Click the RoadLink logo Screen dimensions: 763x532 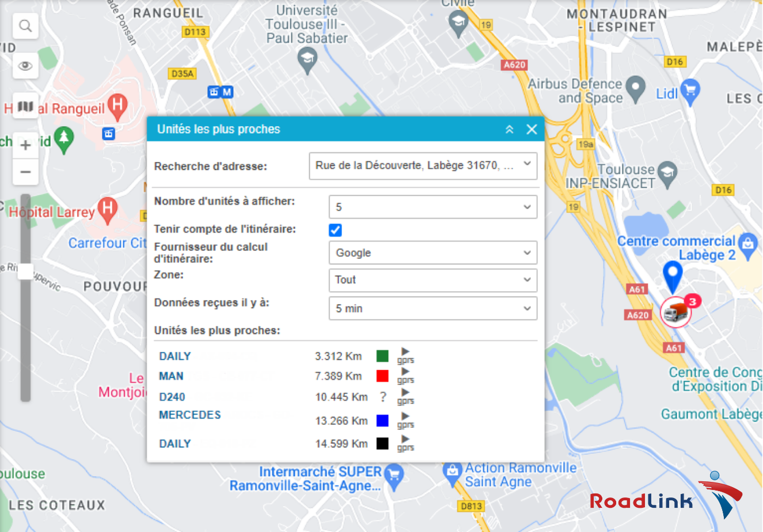pos(666,495)
